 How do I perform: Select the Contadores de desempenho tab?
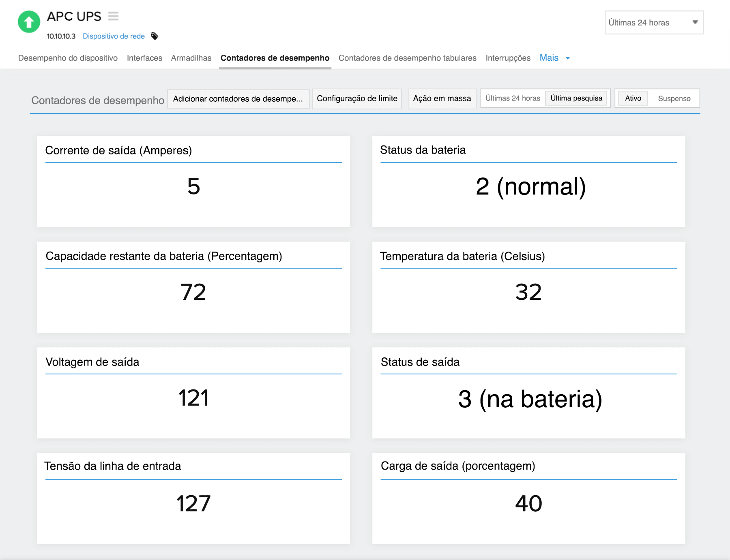pyautogui.click(x=275, y=58)
